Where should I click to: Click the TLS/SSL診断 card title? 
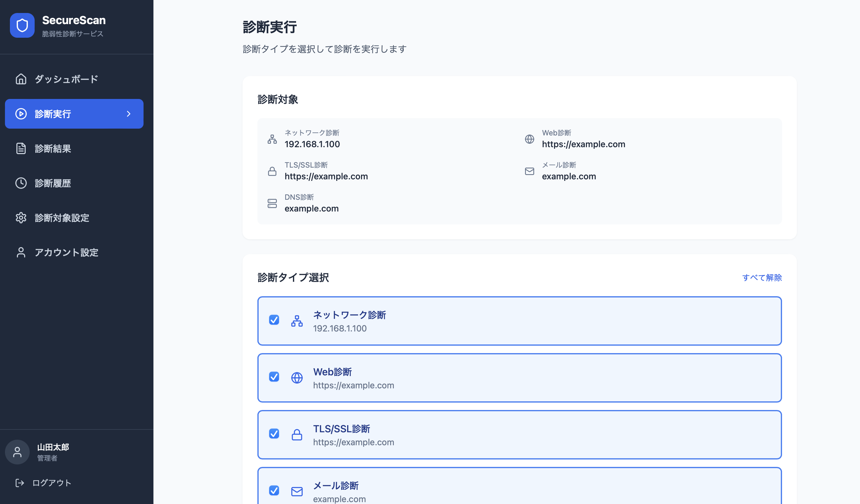pos(342,429)
